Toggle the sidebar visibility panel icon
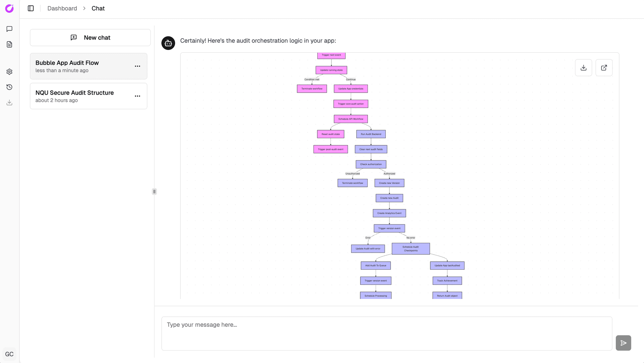Screen dimensions: 644x363 [31, 8]
